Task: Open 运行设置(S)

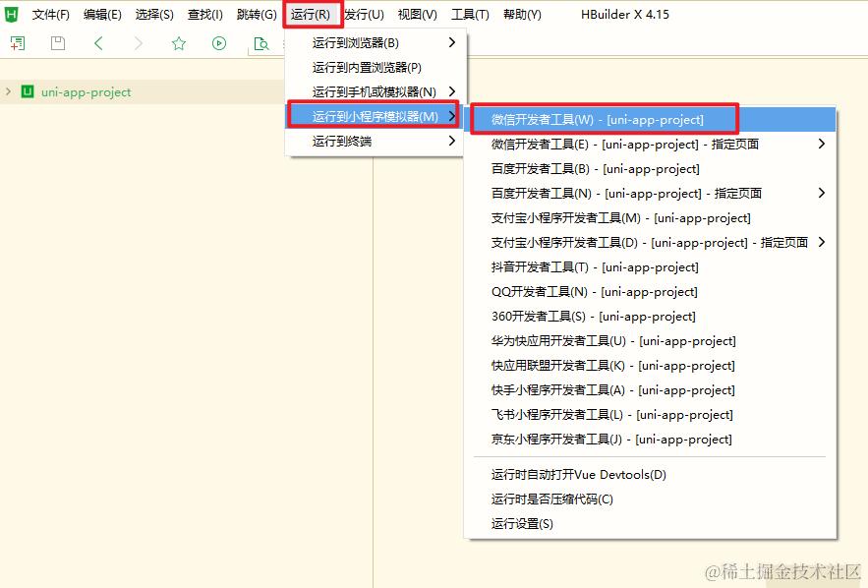Action: [x=651, y=524]
